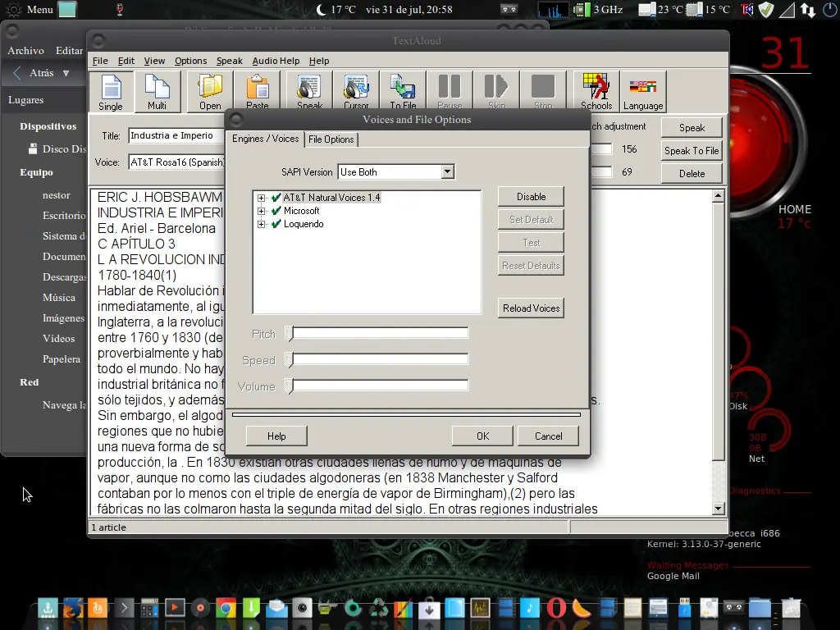
Task: Click the Disable button
Action: pyautogui.click(x=531, y=197)
